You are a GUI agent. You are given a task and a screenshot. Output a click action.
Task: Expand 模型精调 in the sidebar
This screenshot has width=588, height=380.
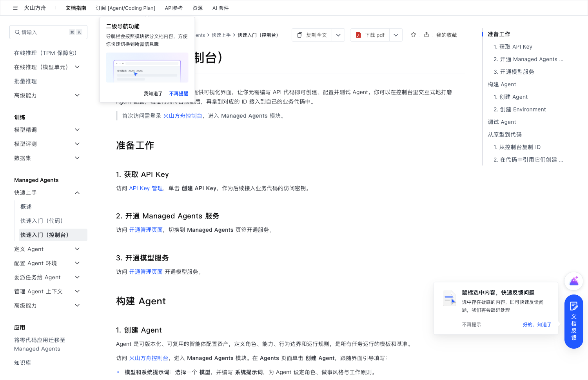[x=77, y=130]
